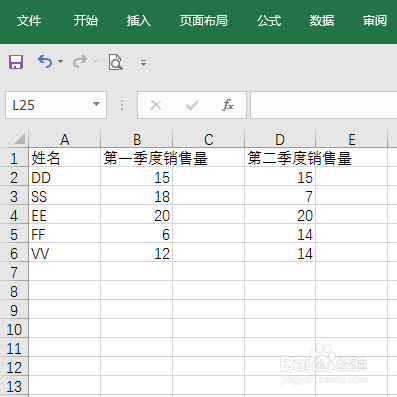397x397 pixels.
Task: Select row 13 header
Action: pos(14,386)
